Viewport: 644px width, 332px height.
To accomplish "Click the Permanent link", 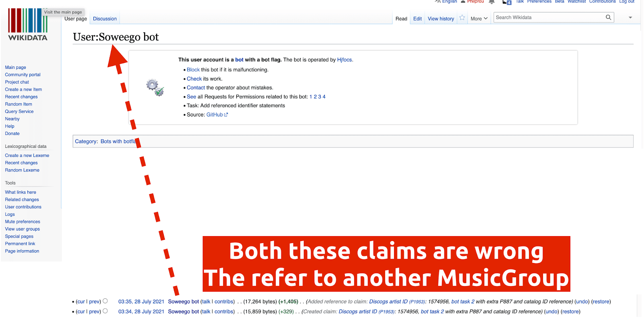I will click(20, 243).
